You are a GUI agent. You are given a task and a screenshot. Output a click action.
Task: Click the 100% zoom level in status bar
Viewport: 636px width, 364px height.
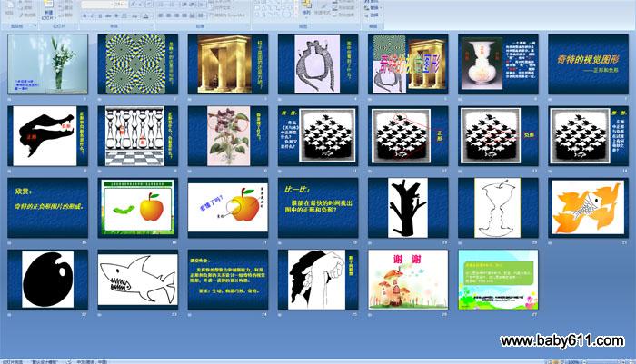coord(572,361)
